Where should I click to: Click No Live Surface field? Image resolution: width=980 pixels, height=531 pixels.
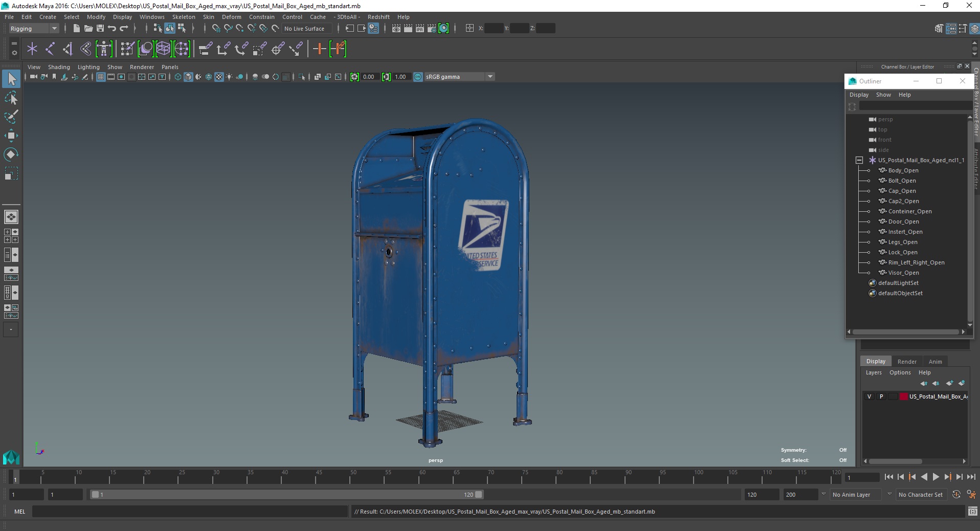coord(306,29)
